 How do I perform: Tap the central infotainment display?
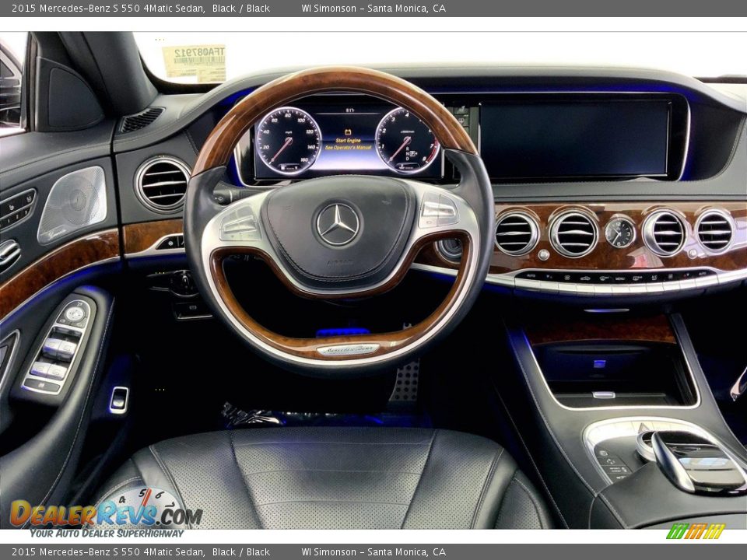574,138
